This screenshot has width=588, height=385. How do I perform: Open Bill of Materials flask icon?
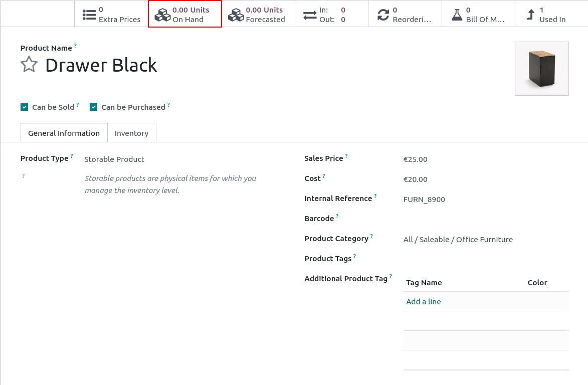[457, 15]
